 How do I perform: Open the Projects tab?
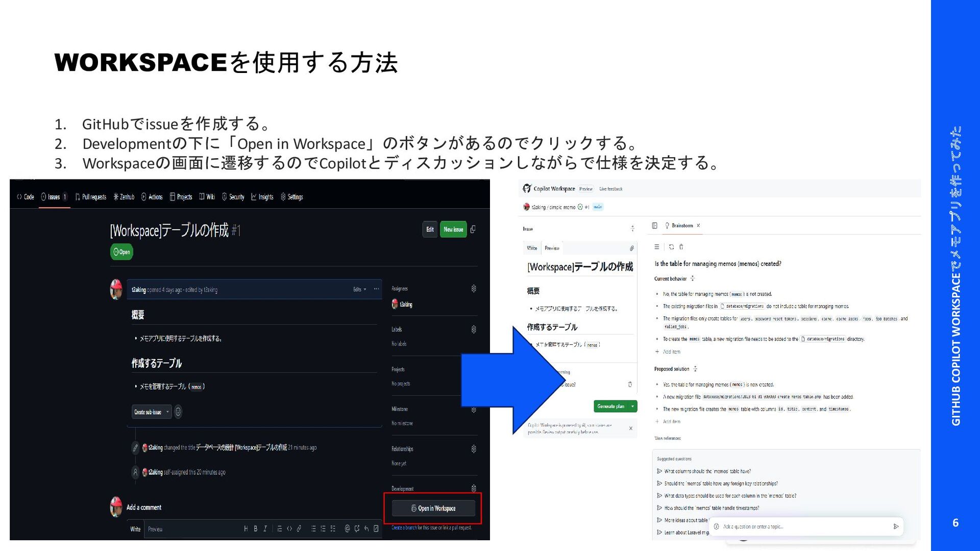tap(181, 197)
